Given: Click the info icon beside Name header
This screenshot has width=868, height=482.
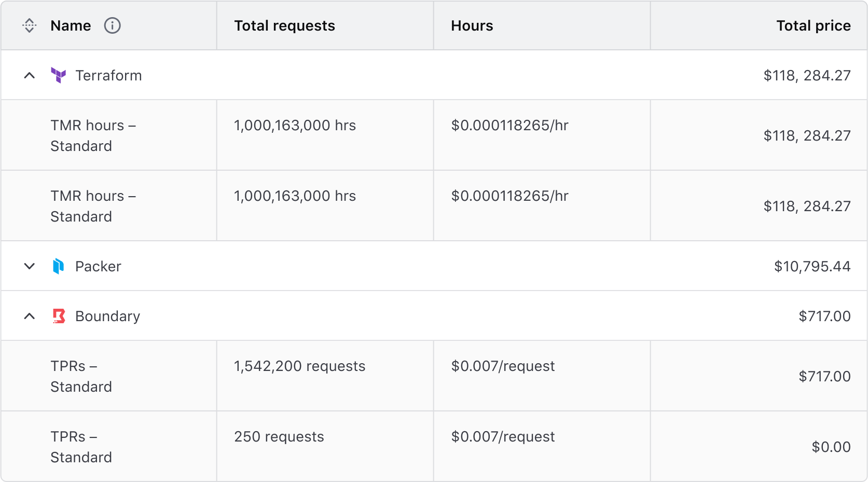Looking at the screenshot, I should coord(112,25).
